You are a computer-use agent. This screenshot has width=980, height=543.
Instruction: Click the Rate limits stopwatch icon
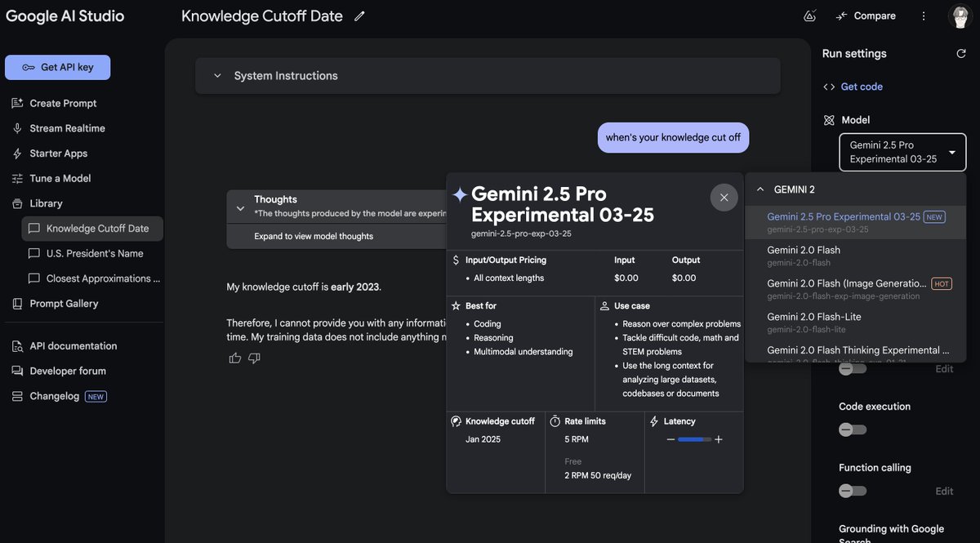pos(555,421)
